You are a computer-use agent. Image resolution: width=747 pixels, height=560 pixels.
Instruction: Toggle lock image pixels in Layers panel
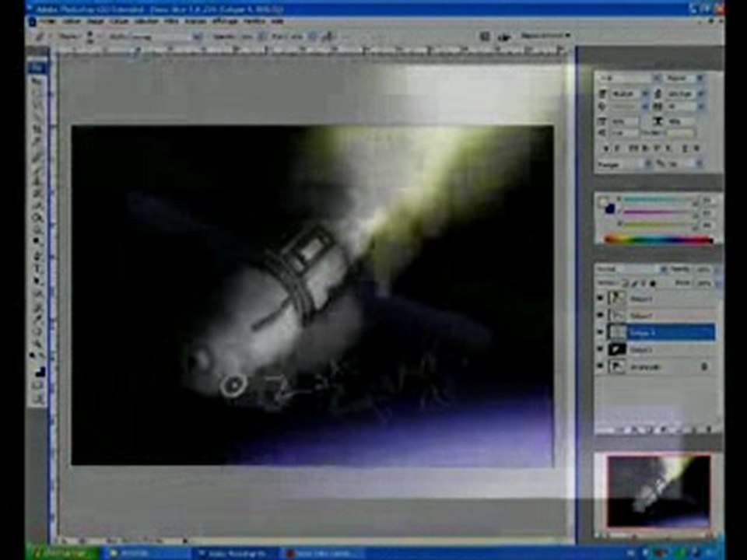[633, 283]
